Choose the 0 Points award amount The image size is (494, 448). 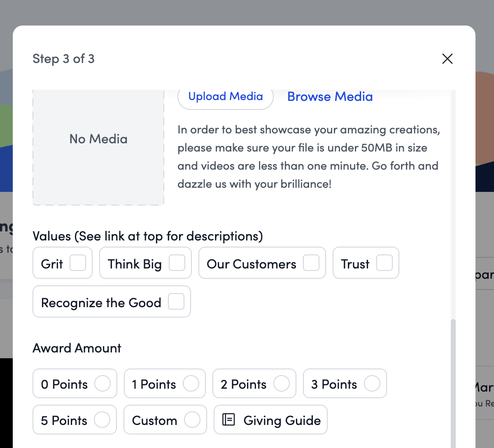point(103,383)
